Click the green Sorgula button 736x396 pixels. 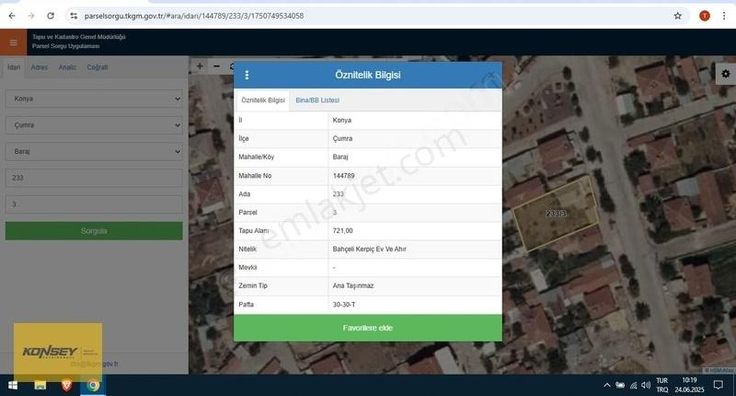tap(94, 231)
